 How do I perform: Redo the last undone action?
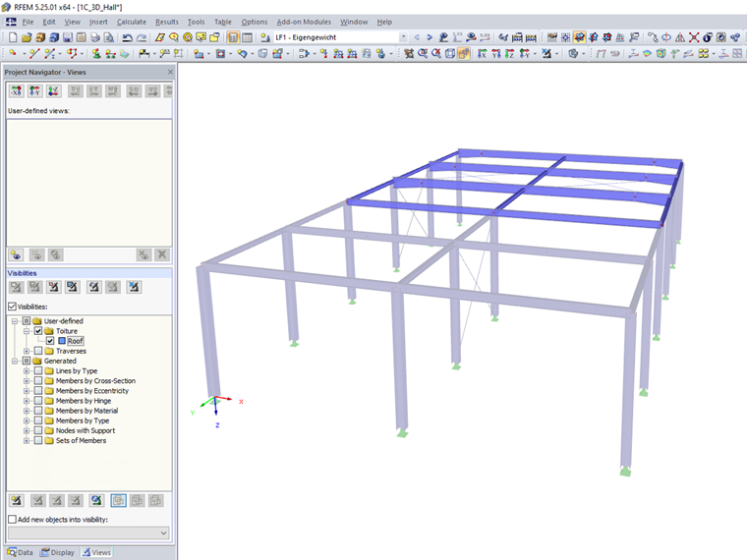click(x=142, y=37)
